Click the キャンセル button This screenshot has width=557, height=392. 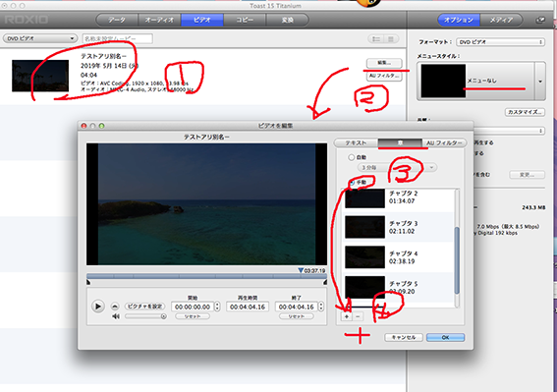coord(404,337)
